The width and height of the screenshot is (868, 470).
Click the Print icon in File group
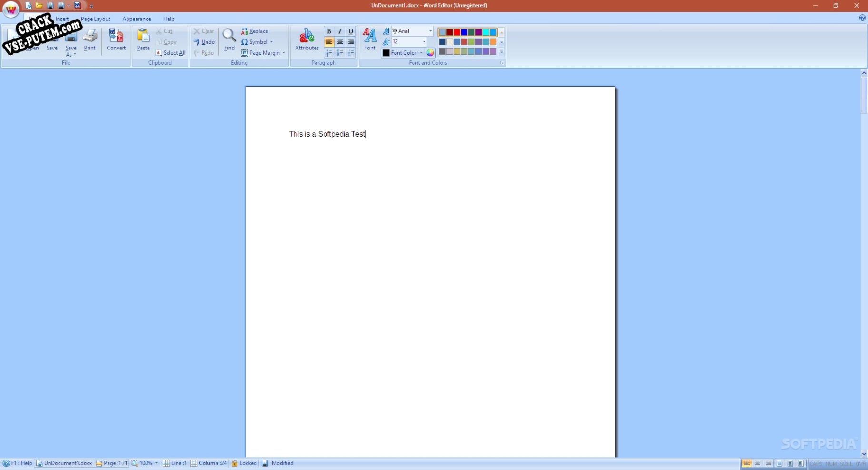coord(89,39)
